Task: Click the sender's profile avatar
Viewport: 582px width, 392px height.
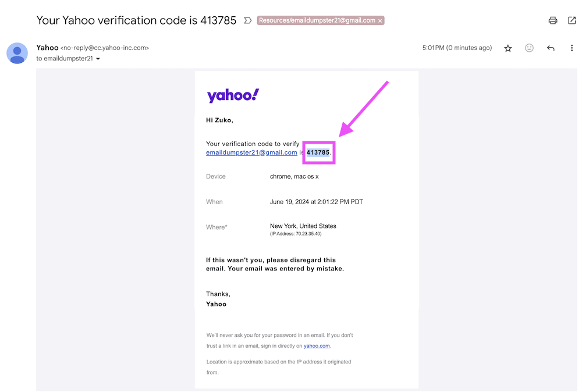Action: tap(17, 53)
